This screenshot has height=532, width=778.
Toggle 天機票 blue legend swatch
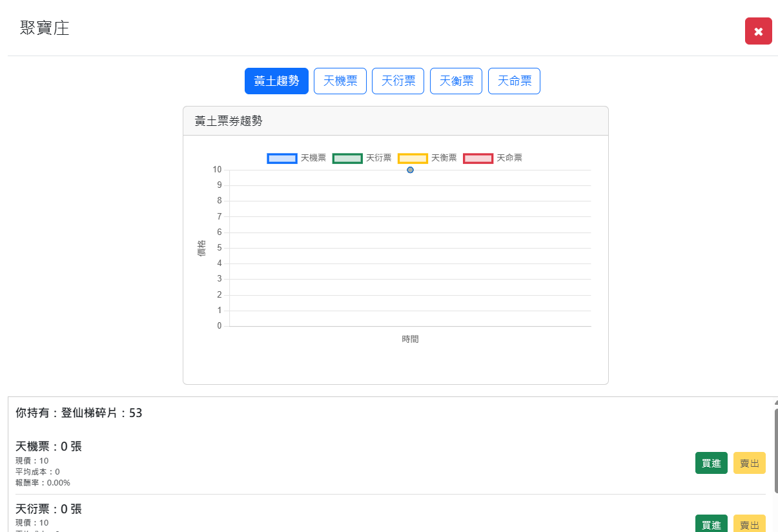[282, 158]
